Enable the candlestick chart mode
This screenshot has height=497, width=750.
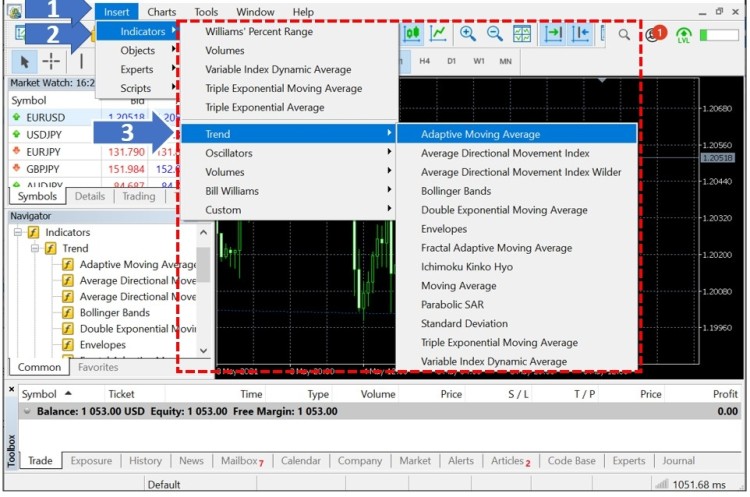412,34
